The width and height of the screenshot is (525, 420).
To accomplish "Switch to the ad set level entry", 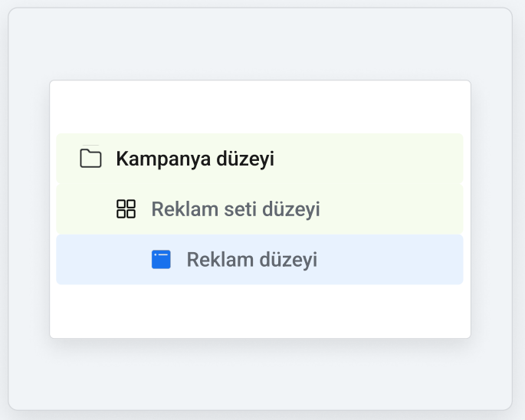I will 260,209.
